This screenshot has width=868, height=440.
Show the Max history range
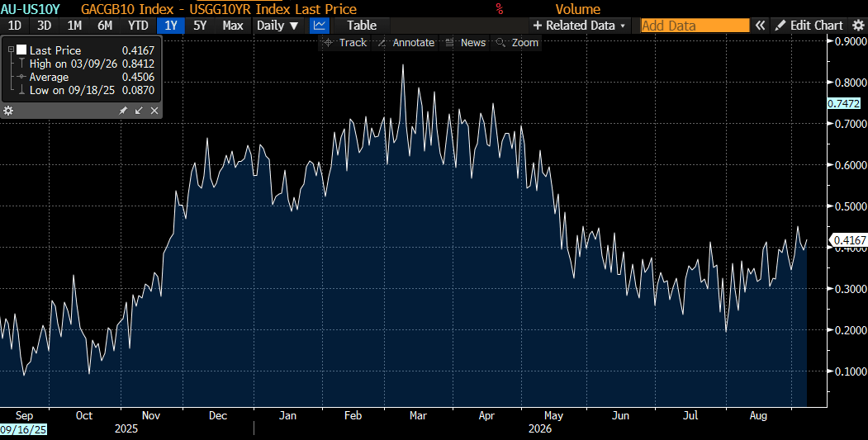pyautogui.click(x=233, y=26)
